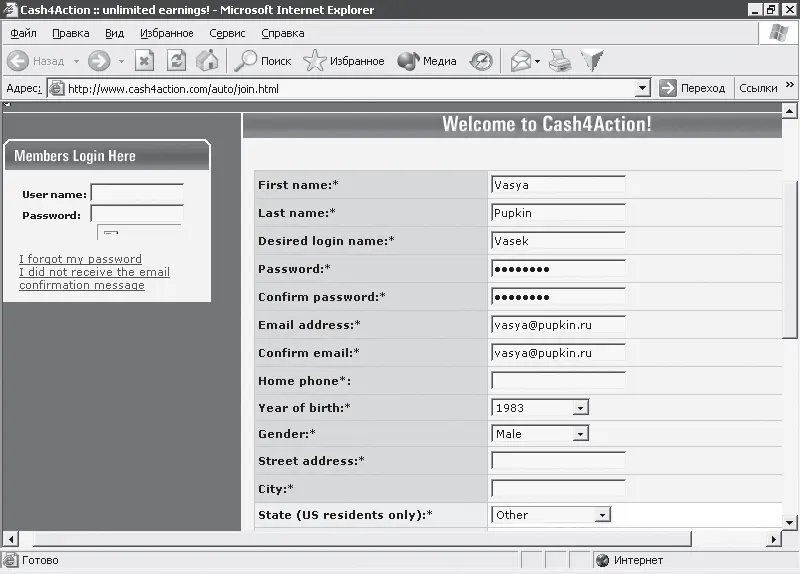
Task: Click the vertical scrollbar up arrow
Action: [x=789, y=111]
